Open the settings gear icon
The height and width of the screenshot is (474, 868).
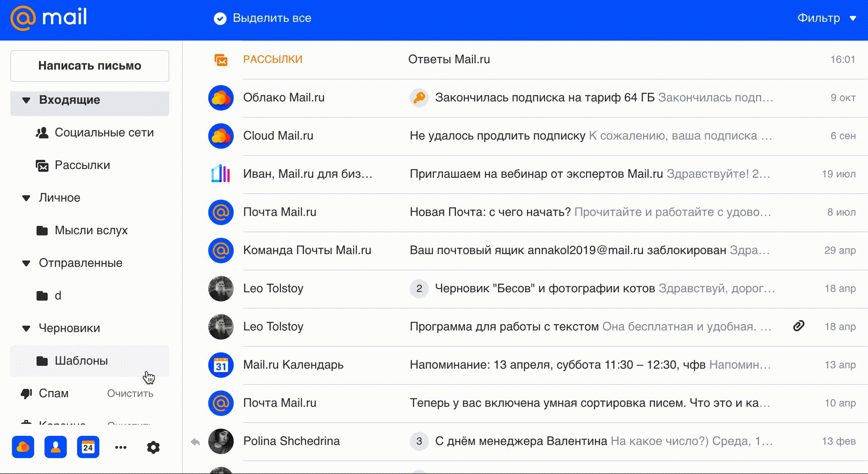point(153,447)
